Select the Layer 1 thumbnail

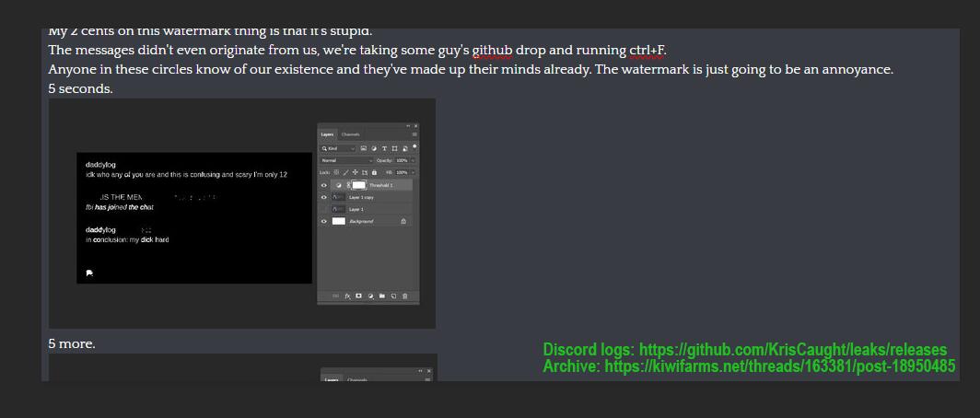coord(339,209)
